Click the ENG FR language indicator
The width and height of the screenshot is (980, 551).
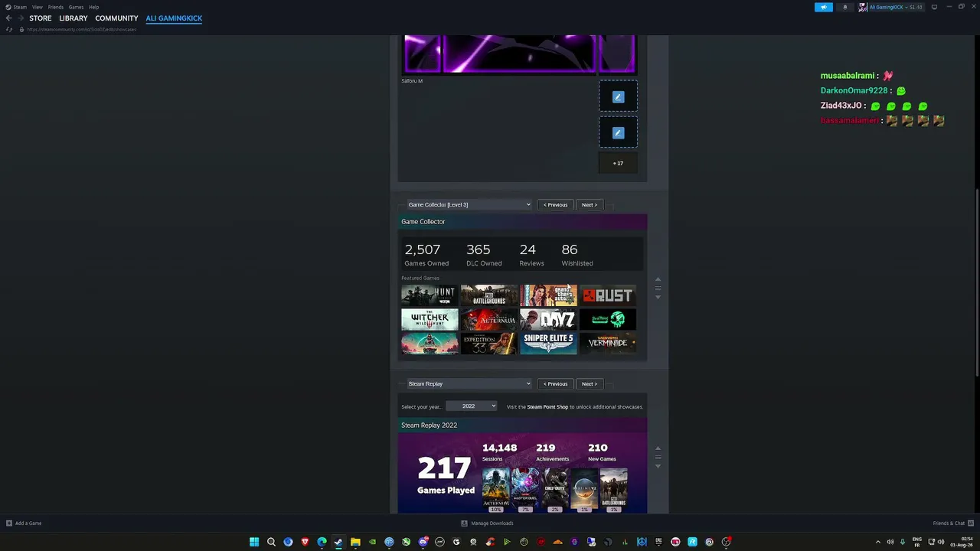pyautogui.click(x=917, y=542)
